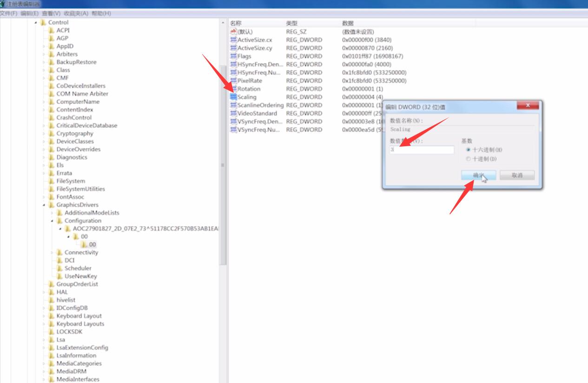Click 确定 to confirm the DWORD edit

pyautogui.click(x=478, y=175)
